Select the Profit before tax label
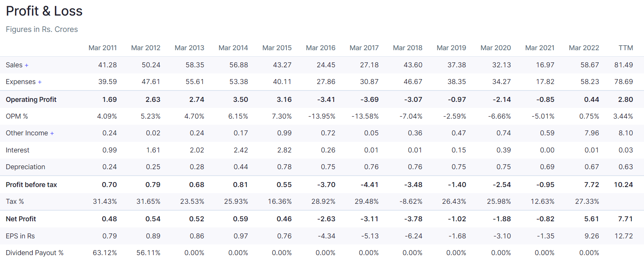Screen dimensions: 644x265 pyautogui.click(x=31, y=185)
